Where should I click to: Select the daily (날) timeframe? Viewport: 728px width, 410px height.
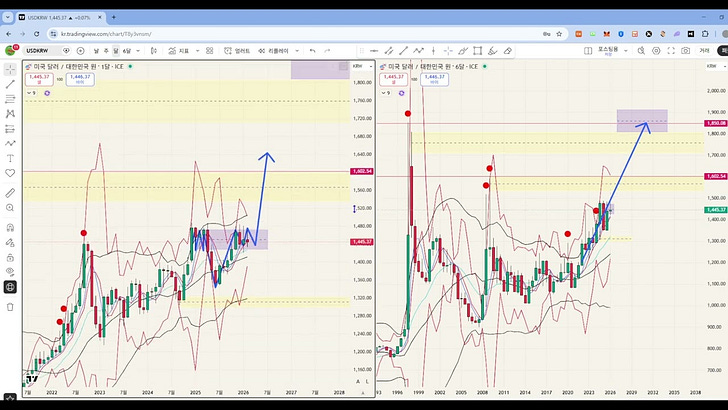coord(96,51)
